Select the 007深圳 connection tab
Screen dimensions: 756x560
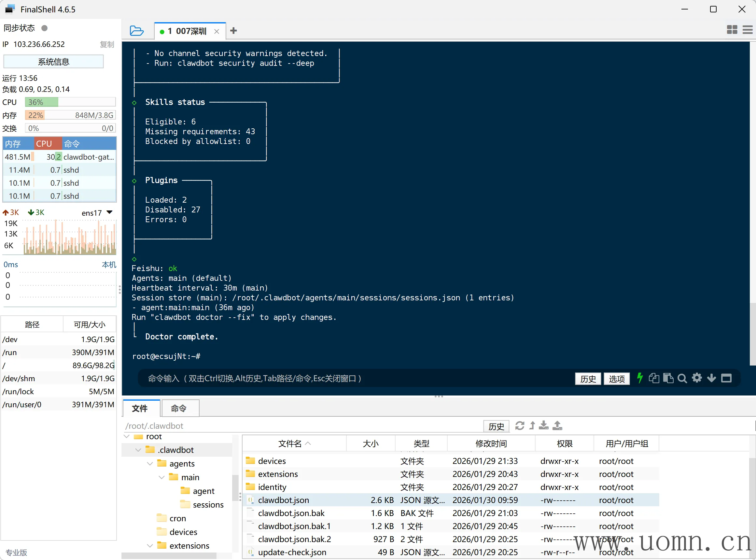(187, 31)
